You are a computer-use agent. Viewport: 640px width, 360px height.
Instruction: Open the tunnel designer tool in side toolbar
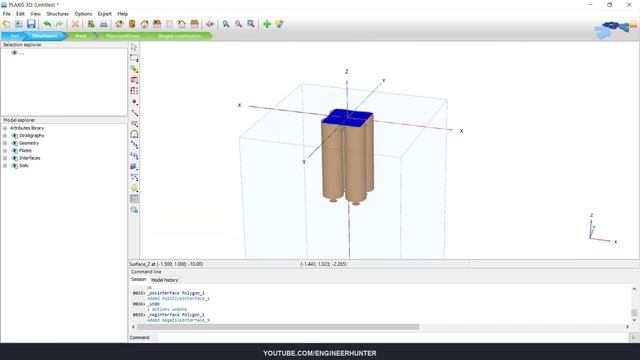134,134
